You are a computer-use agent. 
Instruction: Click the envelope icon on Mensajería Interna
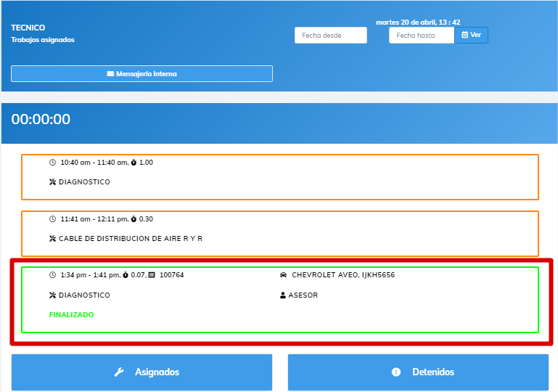point(110,74)
